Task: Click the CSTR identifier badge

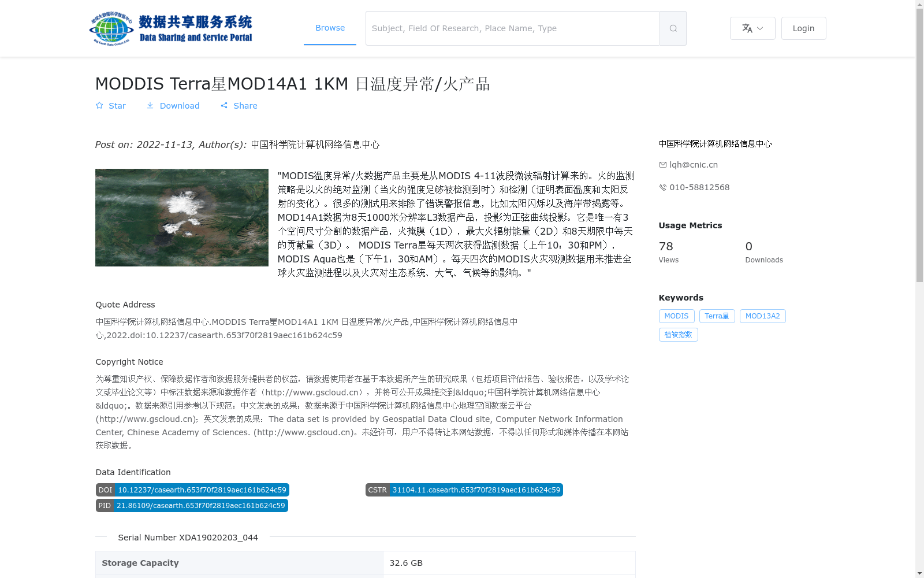Action: [464, 490]
